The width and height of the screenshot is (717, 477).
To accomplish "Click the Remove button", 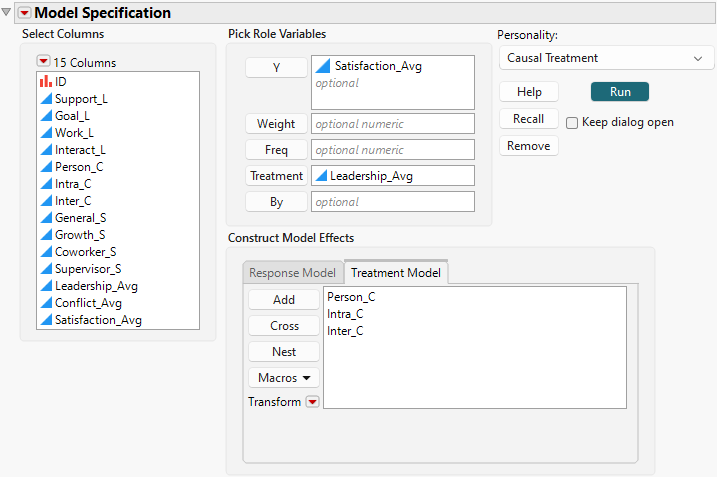I will pos(529,146).
